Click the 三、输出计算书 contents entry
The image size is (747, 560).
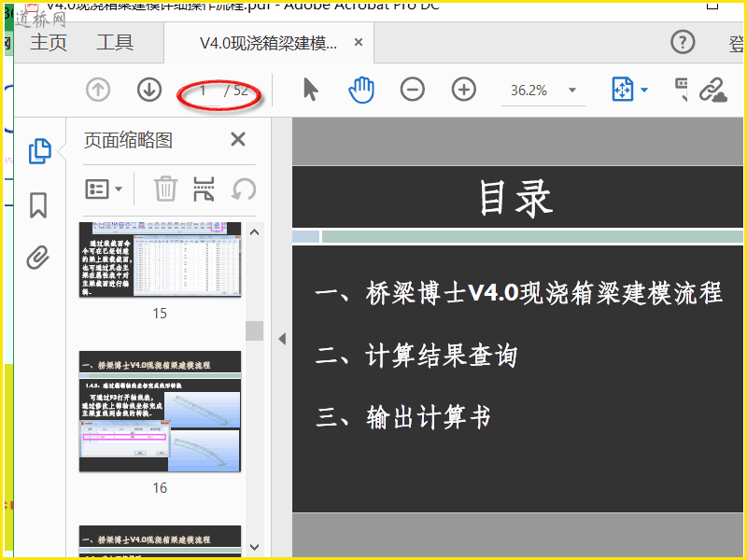(x=403, y=417)
